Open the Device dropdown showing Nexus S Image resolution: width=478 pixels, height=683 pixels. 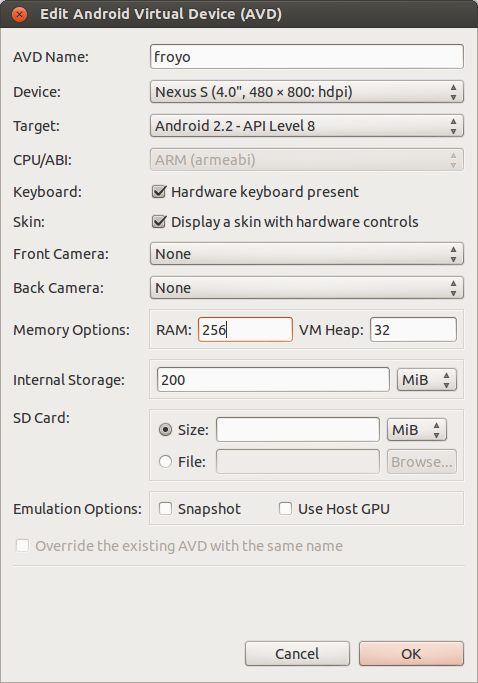click(x=306, y=92)
